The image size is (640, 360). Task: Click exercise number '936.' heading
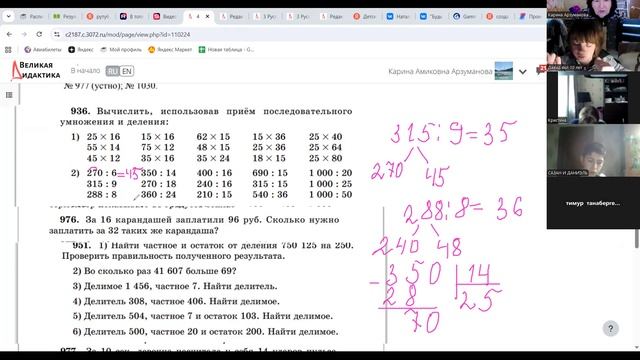click(x=80, y=111)
